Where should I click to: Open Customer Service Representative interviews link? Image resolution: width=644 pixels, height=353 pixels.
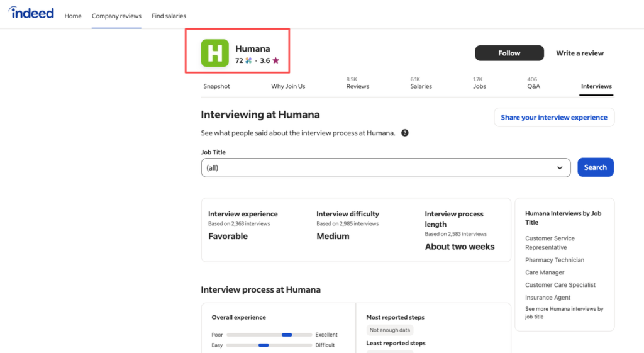pos(550,243)
